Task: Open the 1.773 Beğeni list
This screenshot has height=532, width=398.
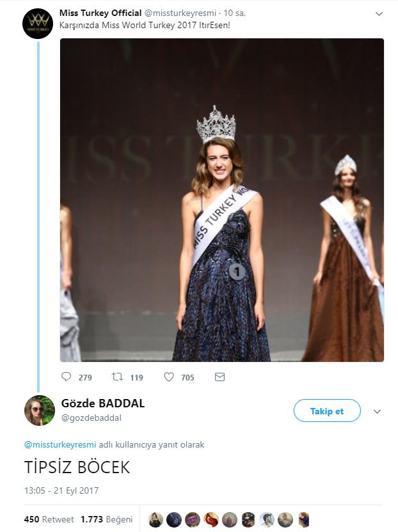Action: pos(106,519)
